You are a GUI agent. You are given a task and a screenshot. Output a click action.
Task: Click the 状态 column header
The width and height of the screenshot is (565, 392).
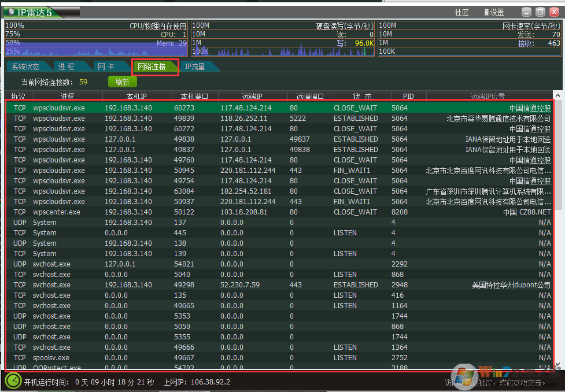pos(361,96)
